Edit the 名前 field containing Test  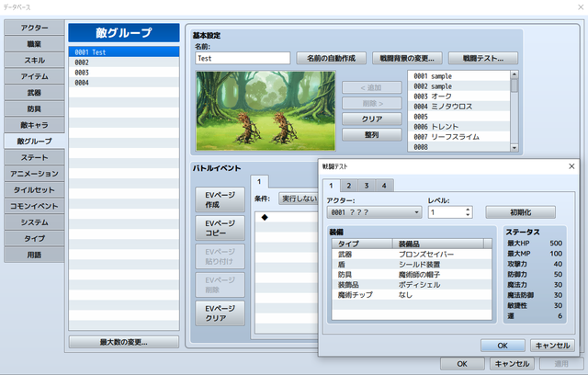(243, 58)
